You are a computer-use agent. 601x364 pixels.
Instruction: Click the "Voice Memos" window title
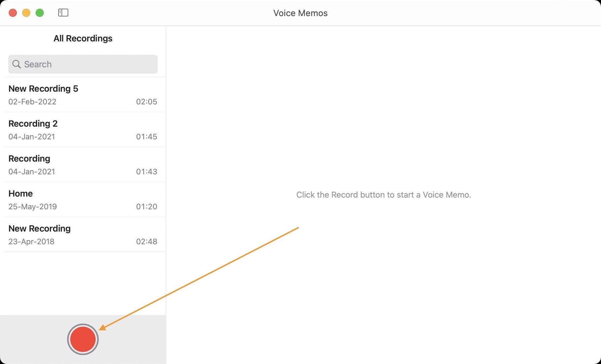click(x=300, y=13)
